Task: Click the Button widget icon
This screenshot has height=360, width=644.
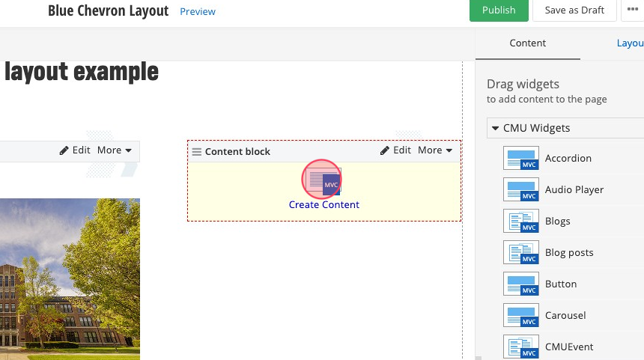Action: (522, 284)
